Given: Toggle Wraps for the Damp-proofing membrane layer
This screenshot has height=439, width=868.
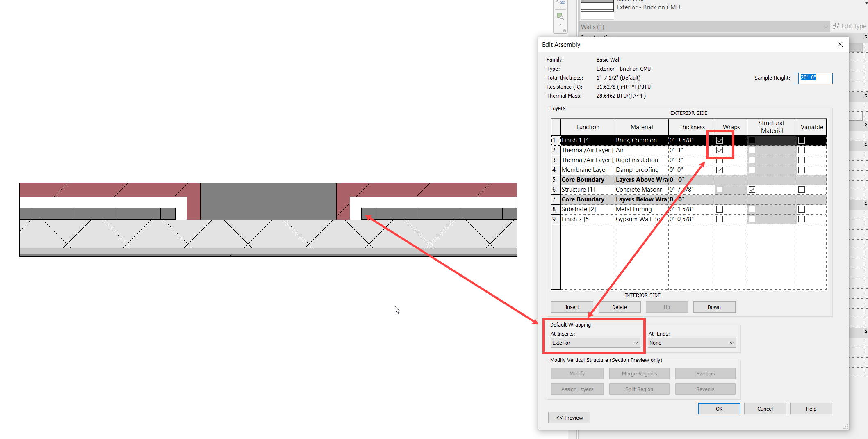Looking at the screenshot, I should click(720, 170).
